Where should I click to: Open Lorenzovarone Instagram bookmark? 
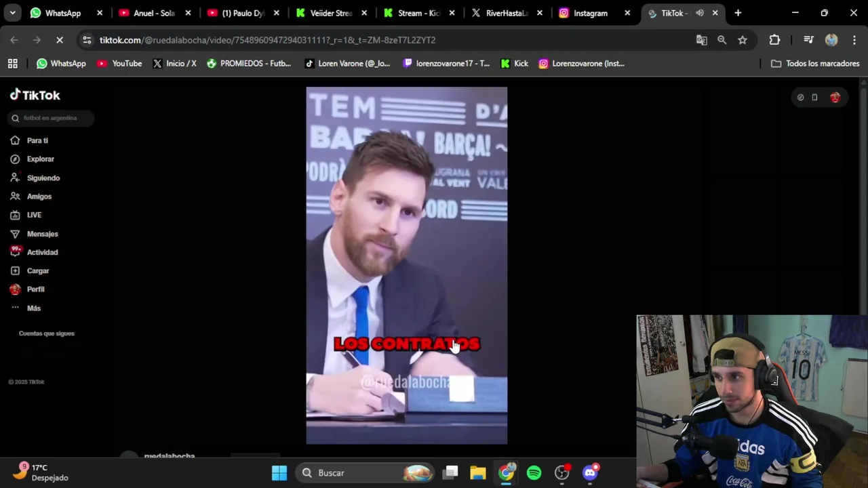click(x=581, y=64)
